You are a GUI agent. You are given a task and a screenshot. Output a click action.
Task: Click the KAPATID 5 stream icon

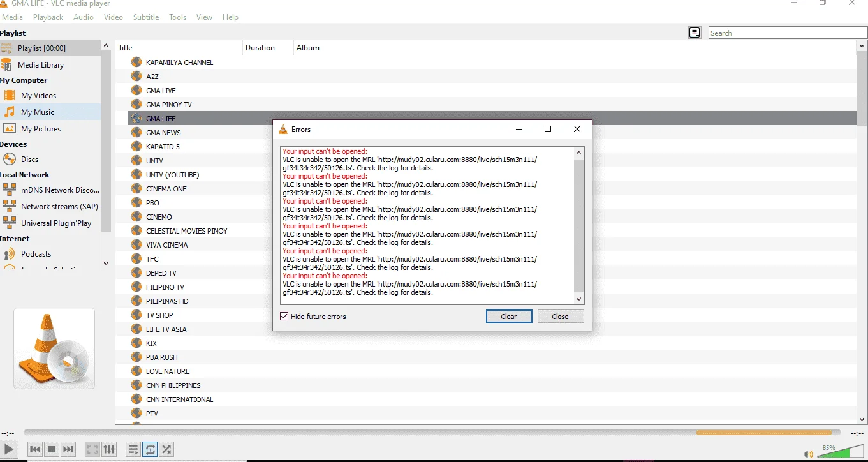136,146
